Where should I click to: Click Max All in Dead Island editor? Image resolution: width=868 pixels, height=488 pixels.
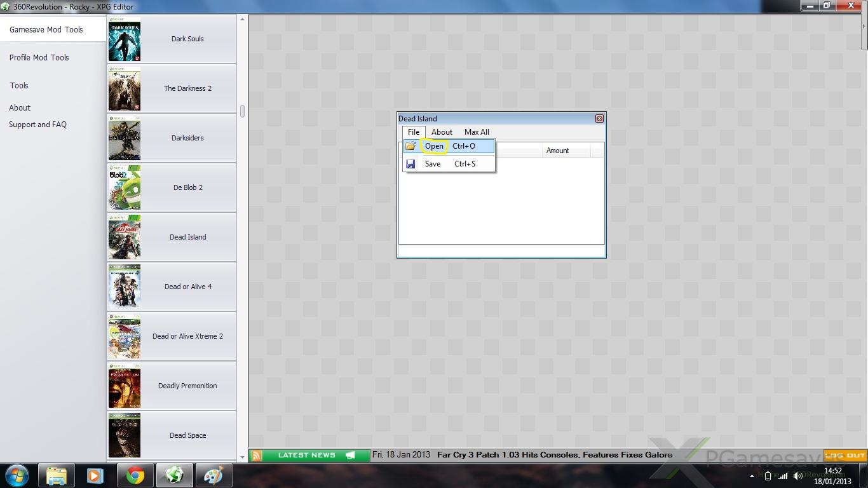click(477, 132)
